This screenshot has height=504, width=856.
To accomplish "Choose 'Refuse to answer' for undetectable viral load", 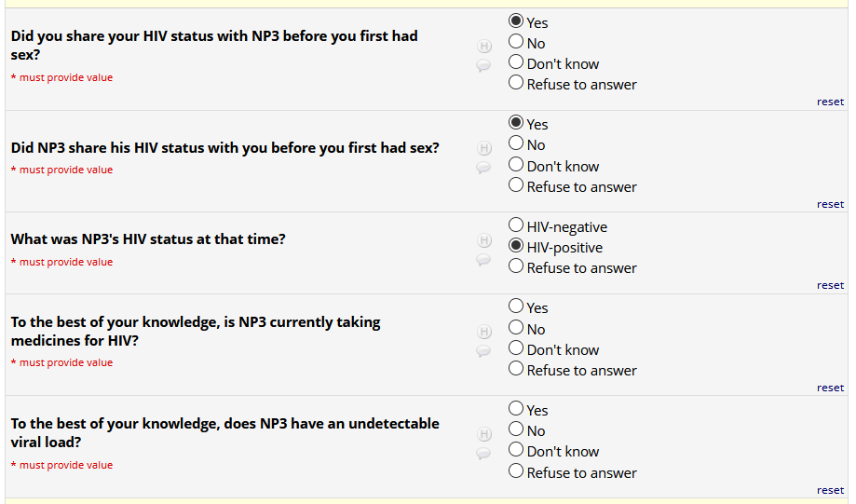I will 516,472.
